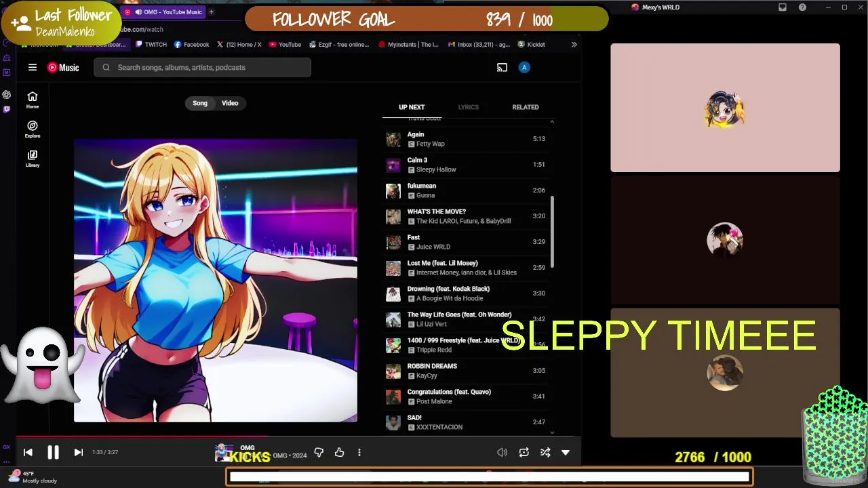Select the OMG - YouTube Music tab
Image resolution: width=868 pixels, height=488 pixels.
pyautogui.click(x=165, y=12)
